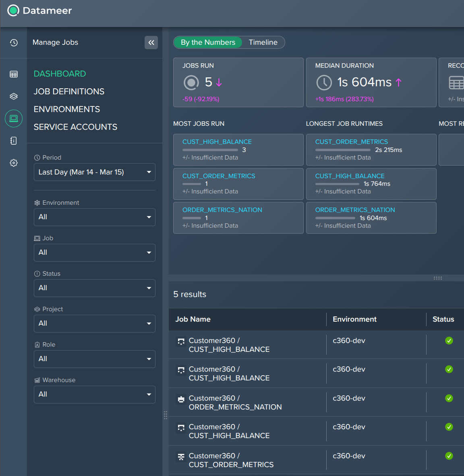The width and height of the screenshot is (464, 476).
Task: Open CUST_ORDER_METRICS in longest job runtimes
Action: pyautogui.click(x=351, y=142)
